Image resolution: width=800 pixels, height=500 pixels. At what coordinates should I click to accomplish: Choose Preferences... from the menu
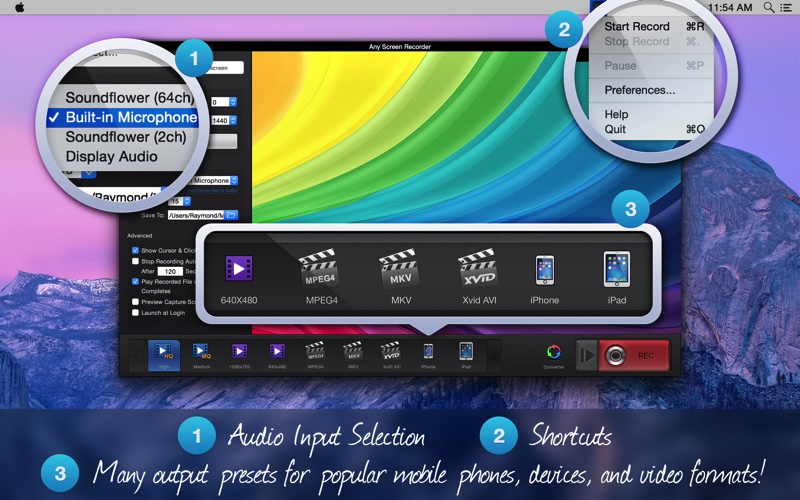(640, 90)
